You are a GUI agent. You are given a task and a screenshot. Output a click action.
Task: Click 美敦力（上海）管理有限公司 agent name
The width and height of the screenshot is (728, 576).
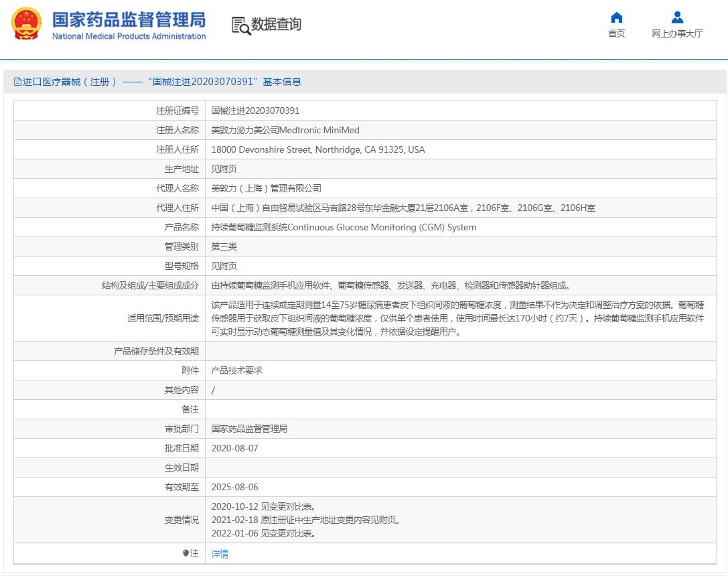click(x=266, y=188)
